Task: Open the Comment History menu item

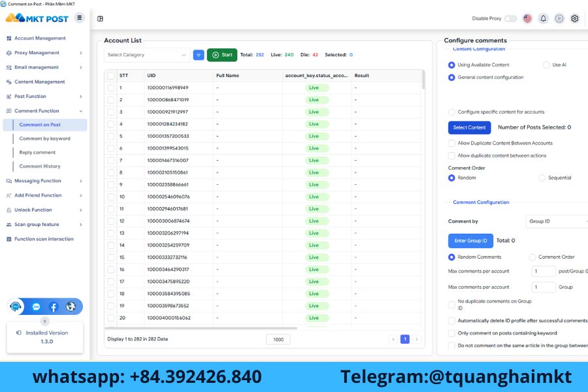Action: pos(41,166)
